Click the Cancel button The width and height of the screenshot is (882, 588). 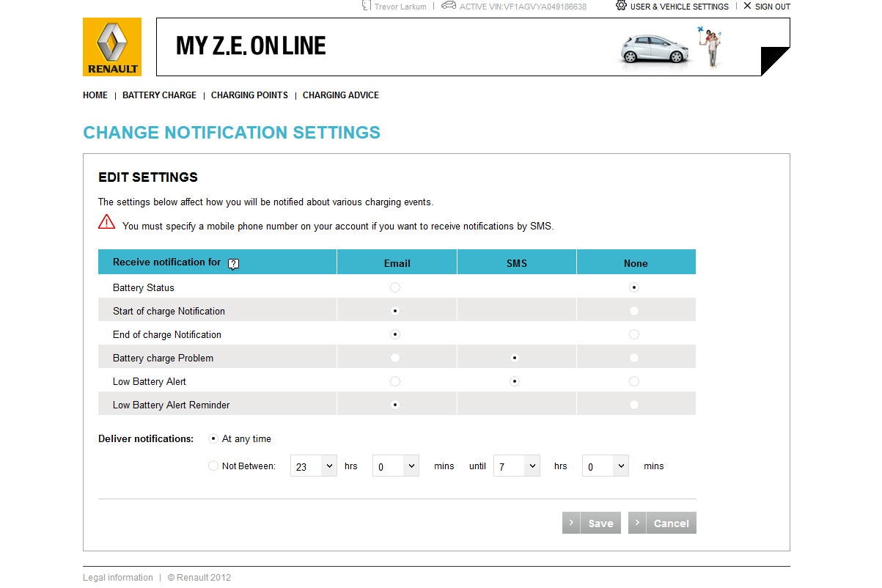pyautogui.click(x=662, y=523)
